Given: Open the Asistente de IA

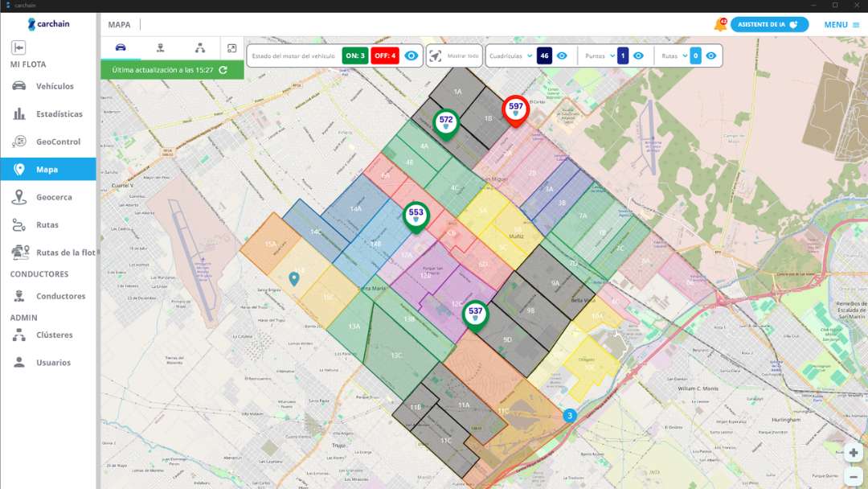Looking at the screenshot, I should tap(768, 24).
